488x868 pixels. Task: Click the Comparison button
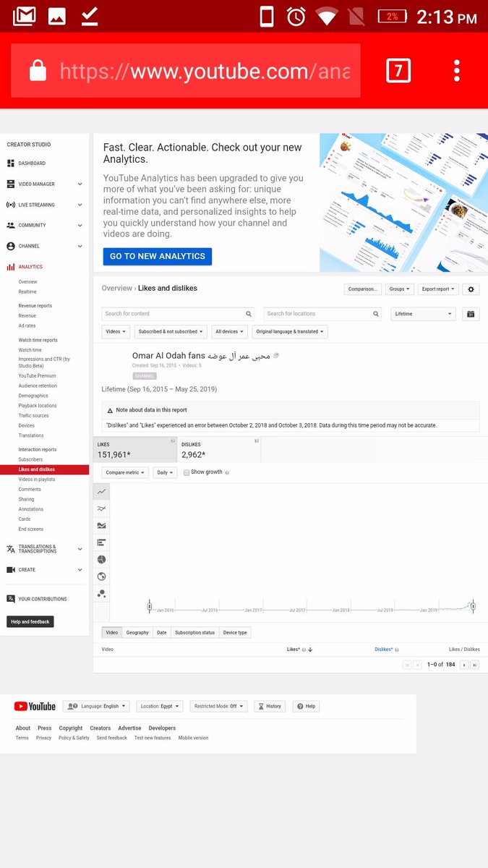click(x=363, y=289)
